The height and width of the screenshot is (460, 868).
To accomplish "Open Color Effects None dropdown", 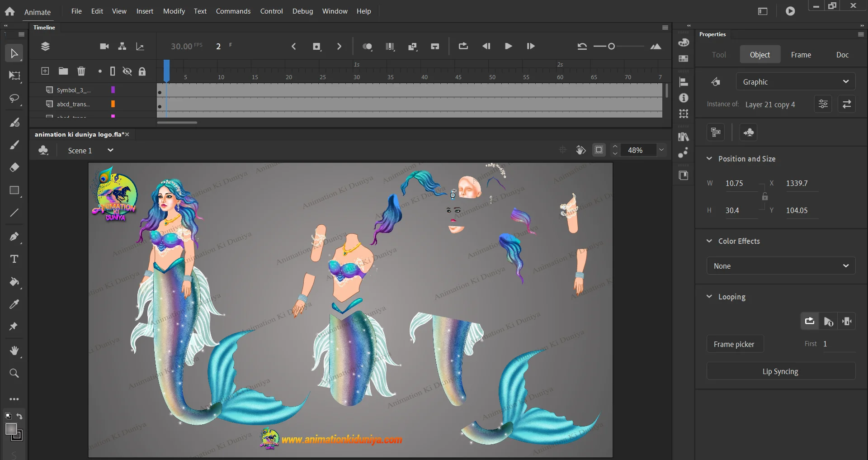I will pyautogui.click(x=781, y=266).
